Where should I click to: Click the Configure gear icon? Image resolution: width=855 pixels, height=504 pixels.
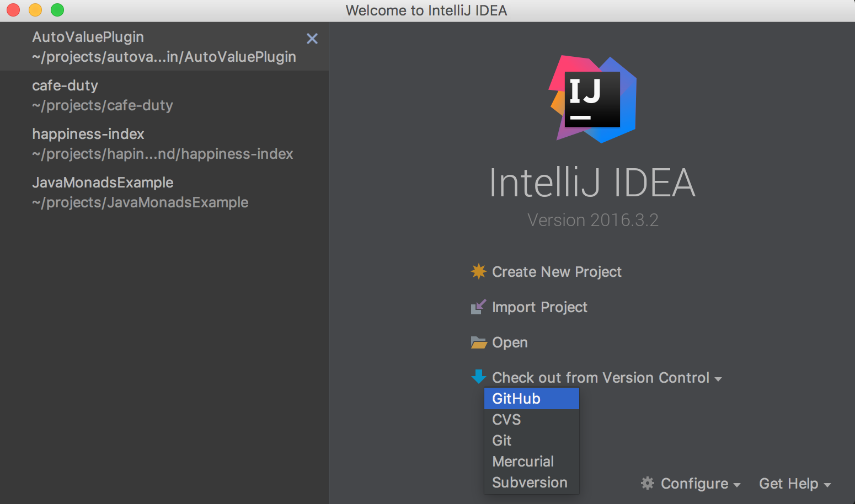tap(648, 484)
